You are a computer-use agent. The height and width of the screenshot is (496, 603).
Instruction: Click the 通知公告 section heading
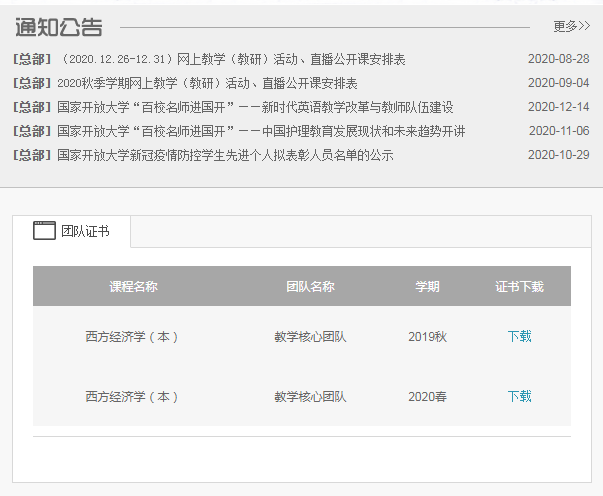[58, 26]
